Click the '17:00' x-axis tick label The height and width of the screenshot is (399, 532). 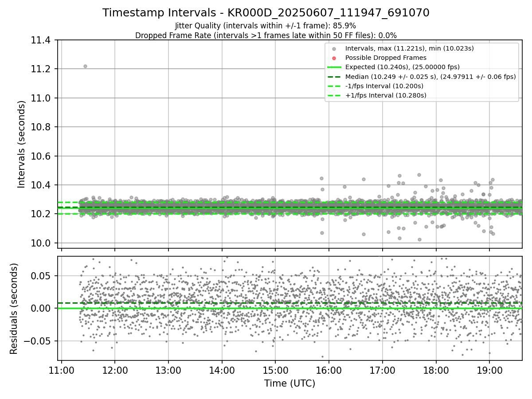coord(382,370)
